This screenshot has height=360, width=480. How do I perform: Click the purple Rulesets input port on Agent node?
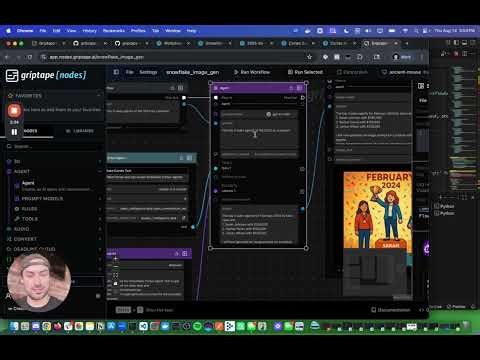point(216,191)
